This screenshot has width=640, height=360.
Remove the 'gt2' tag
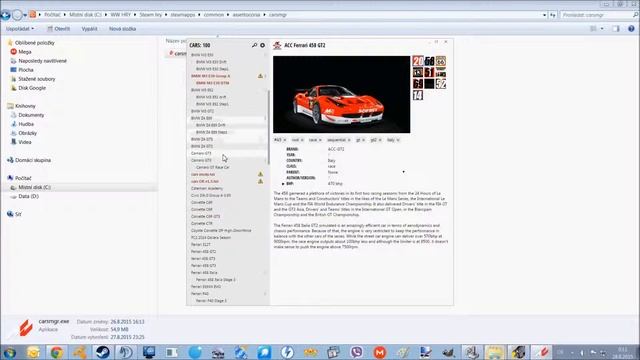tap(380, 140)
